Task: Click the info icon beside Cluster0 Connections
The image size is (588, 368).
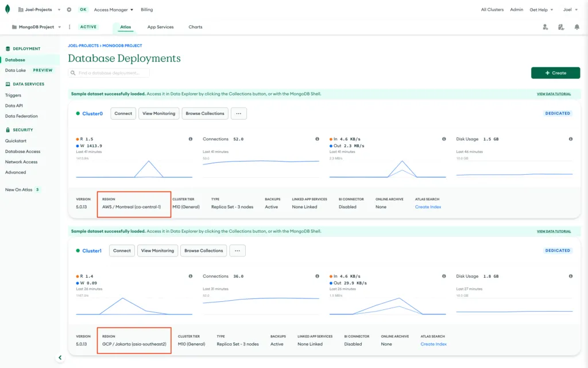Action: point(318,139)
